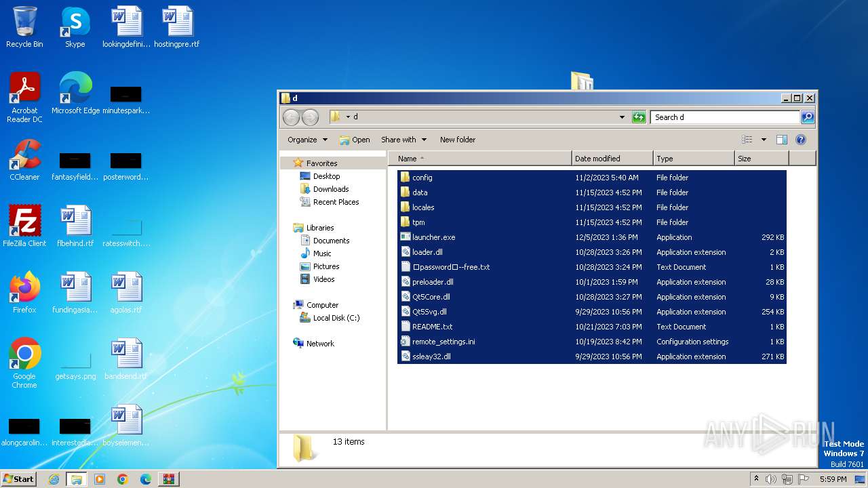Click the Explorer Back navigation button

click(x=291, y=117)
